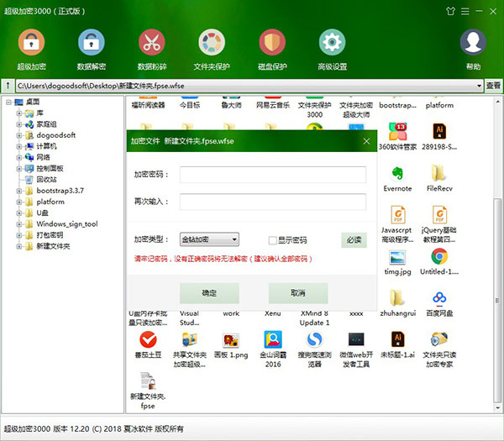Click the file list scroll down arrow
504x441 pixels.
coord(497,408)
